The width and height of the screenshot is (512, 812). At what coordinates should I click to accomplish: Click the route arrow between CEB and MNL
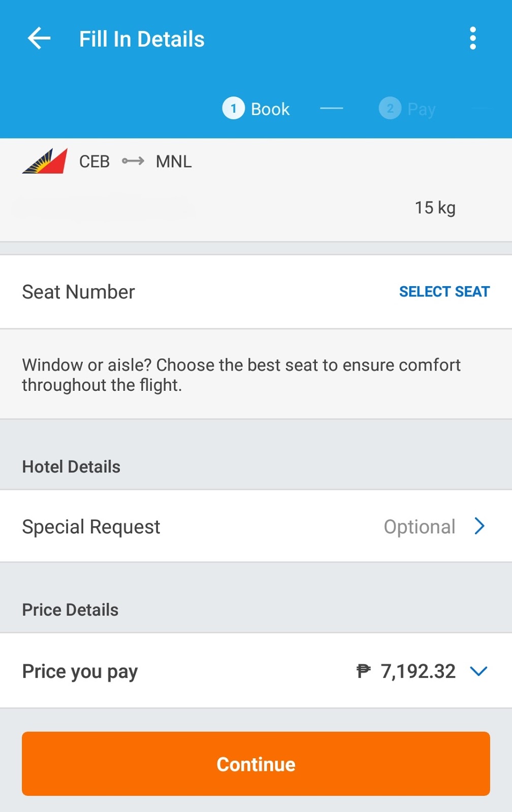tap(133, 161)
